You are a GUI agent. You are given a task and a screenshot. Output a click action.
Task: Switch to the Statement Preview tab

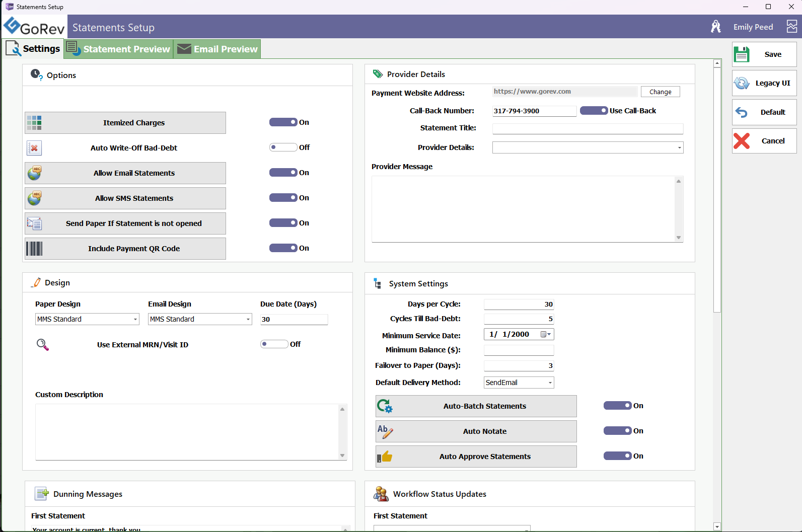click(119, 49)
